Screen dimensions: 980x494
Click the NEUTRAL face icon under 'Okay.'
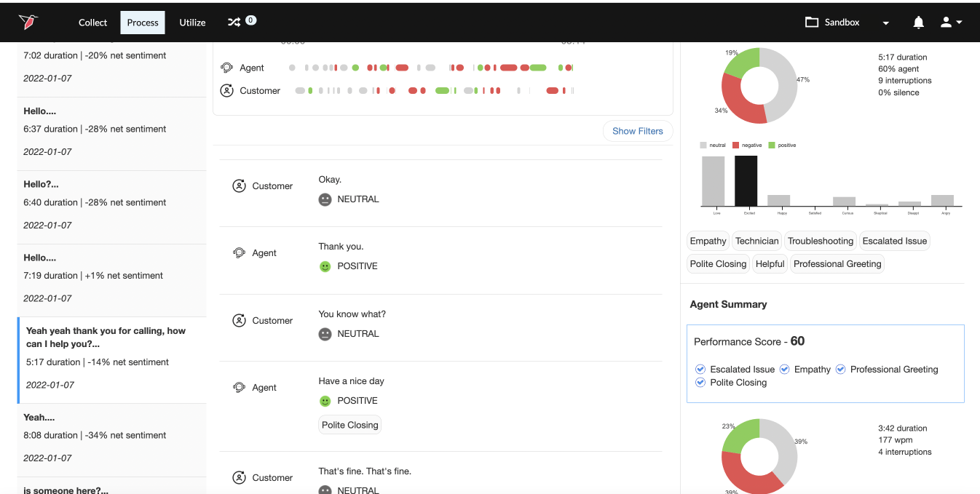click(325, 199)
